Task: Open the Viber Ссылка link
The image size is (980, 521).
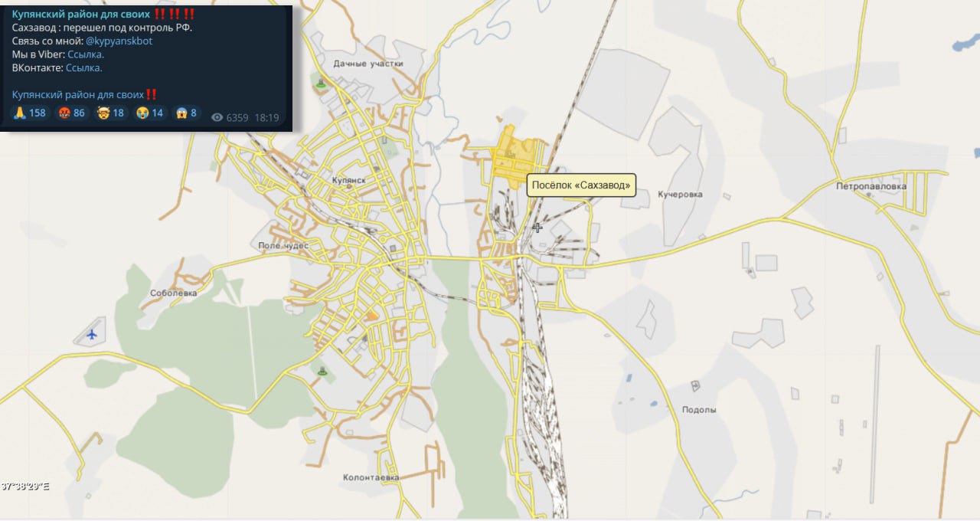Action: pos(86,54)
